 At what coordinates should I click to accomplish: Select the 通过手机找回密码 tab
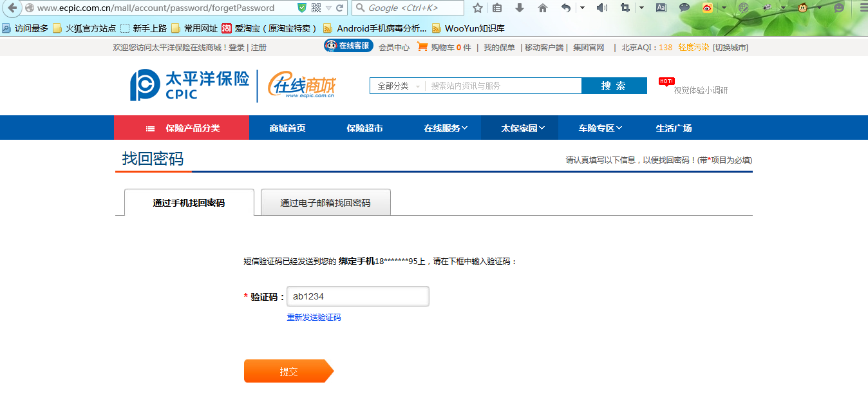(x=189, y=202)
